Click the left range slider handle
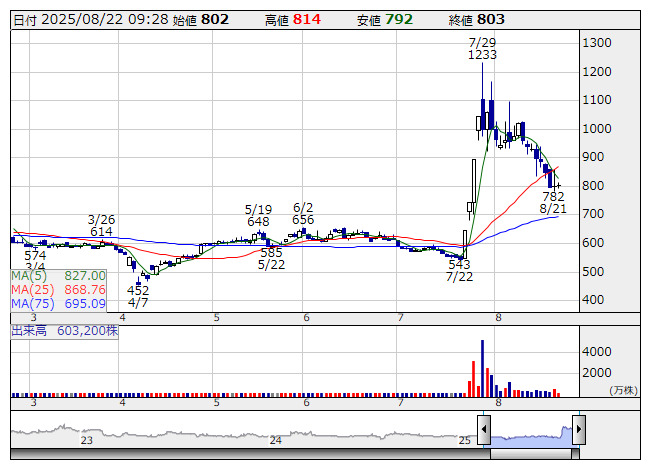Screen dimensions: 653x470 point(485,430)
